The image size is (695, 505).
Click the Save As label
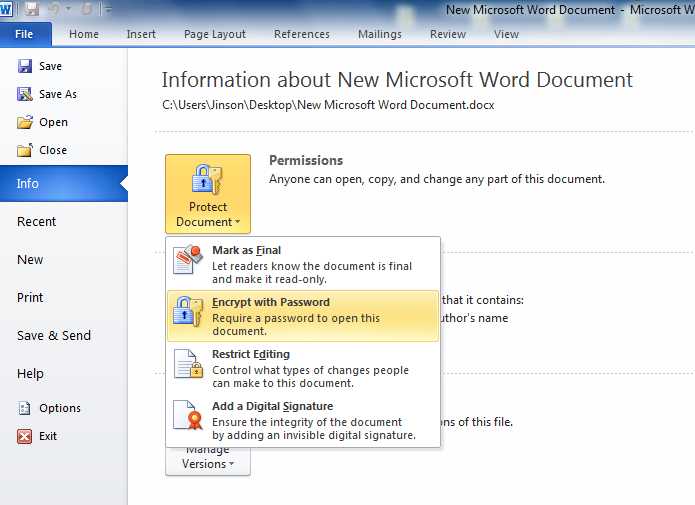[58, 94]
